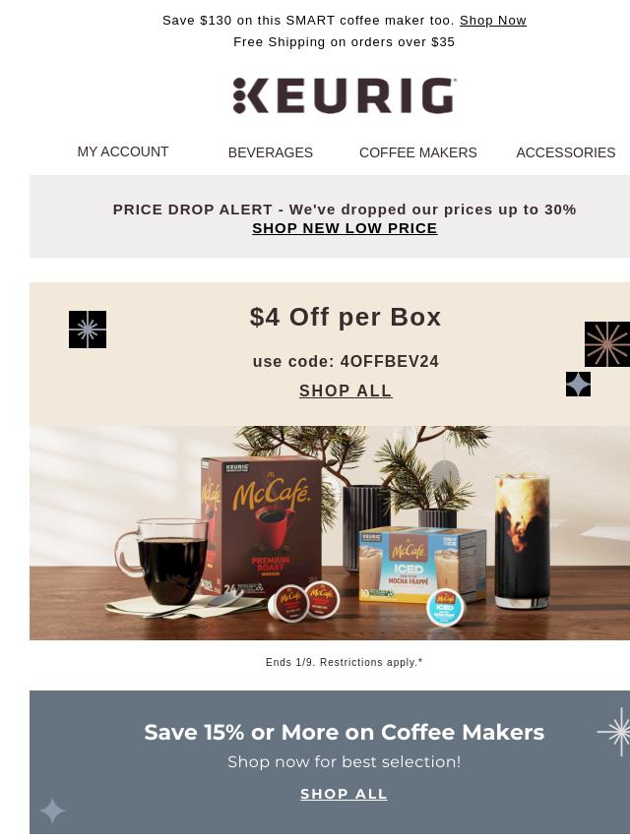This screenshot has width=630, height=840.
Task: Click the blue four-point sparkle icon
Action: [578, 385]
